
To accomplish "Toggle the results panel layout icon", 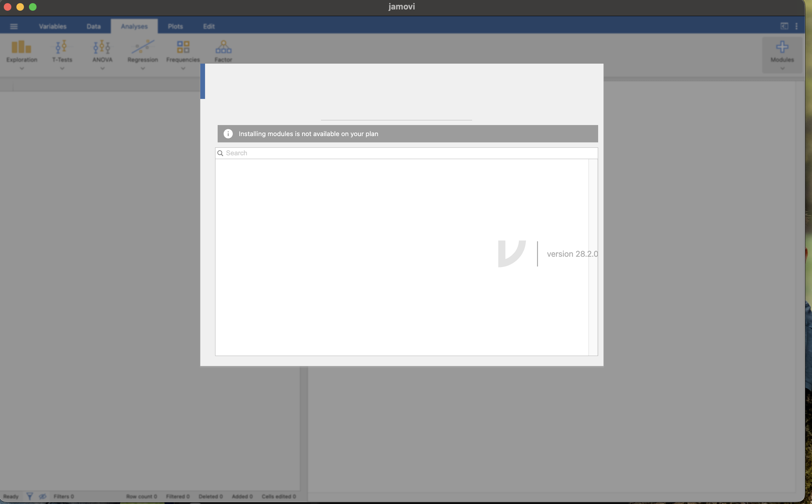I will coord(784,26).
